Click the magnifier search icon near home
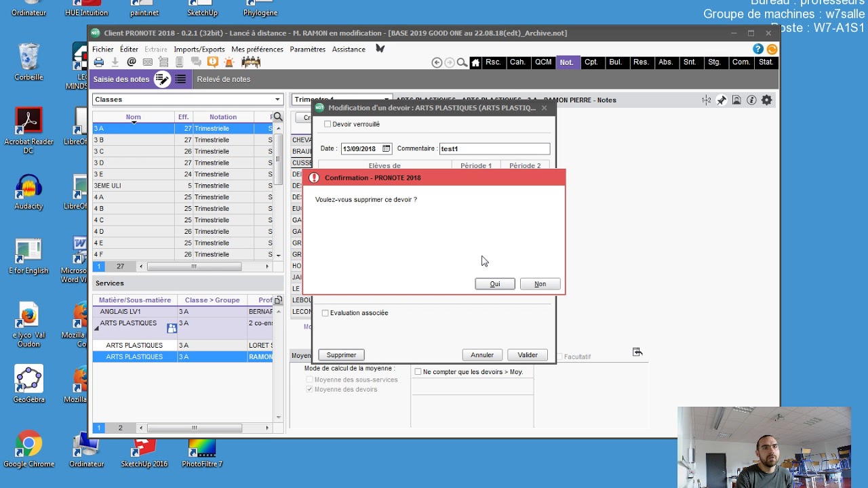Viewport: 868px width, 488px height. [462, 62]
